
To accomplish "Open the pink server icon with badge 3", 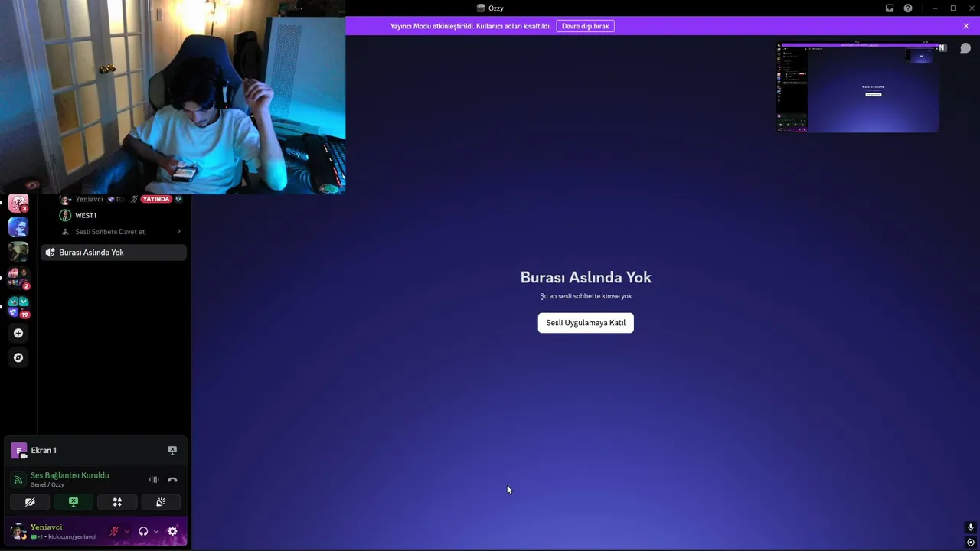I will click(18, 204).
